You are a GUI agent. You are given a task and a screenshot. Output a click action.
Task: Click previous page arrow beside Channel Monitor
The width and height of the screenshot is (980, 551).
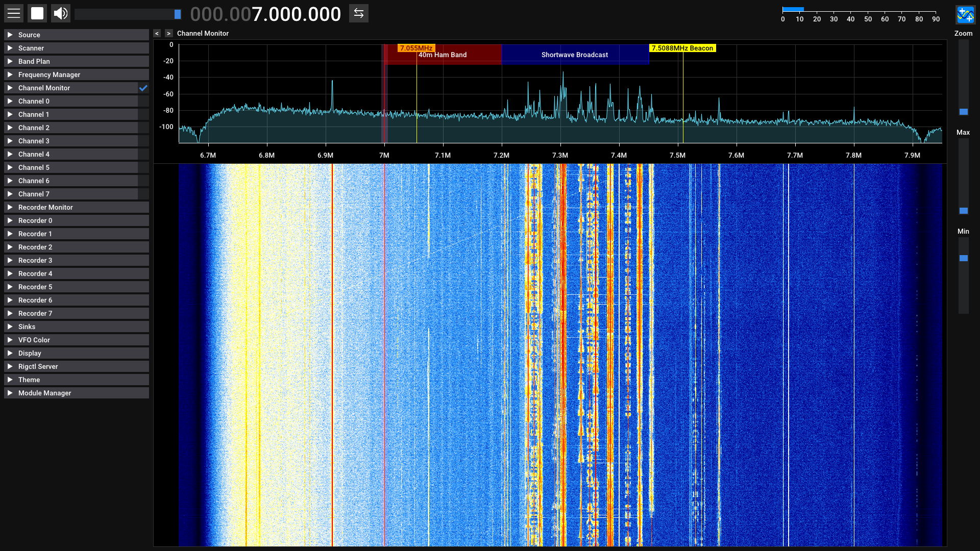[x=157, y=33]
